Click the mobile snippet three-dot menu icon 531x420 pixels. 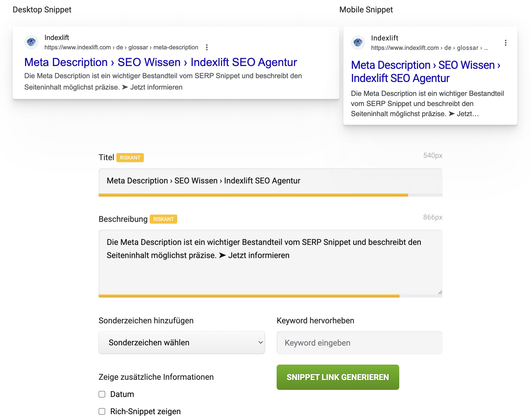pyautogui.click(x=506, y=43)
